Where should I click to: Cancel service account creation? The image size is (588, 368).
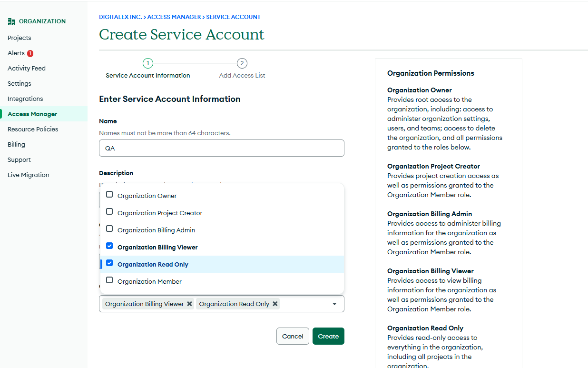coord(293,336)
